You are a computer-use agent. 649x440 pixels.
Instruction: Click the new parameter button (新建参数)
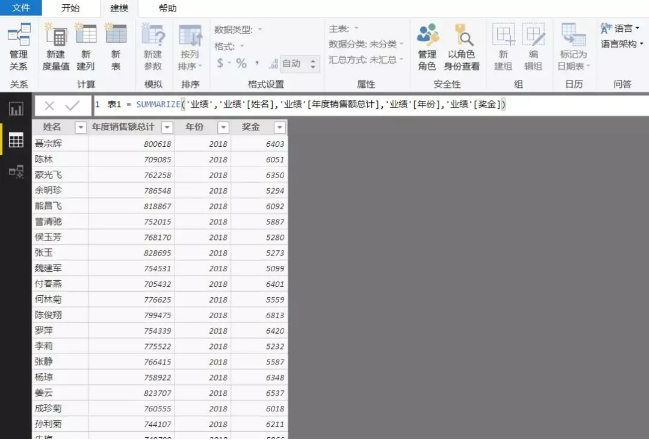coord(153,47)
